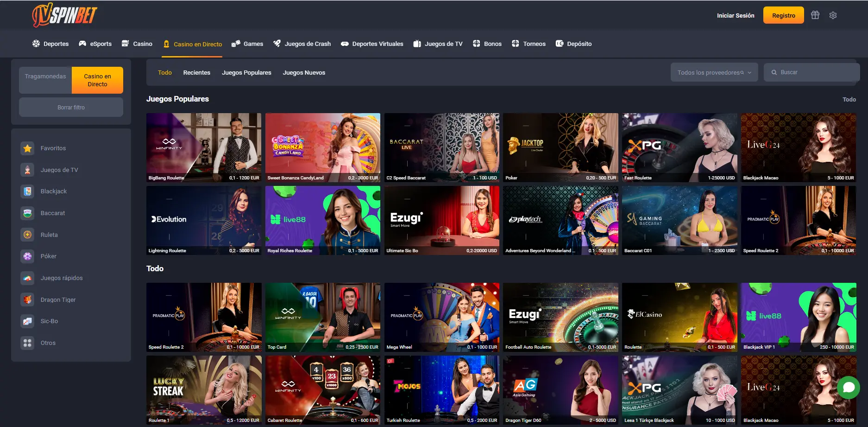Image resolution: width=868 pixels, height=427 pixels.
Task: Open Todos los proveedores dropdown
Action: coord(714,72)
